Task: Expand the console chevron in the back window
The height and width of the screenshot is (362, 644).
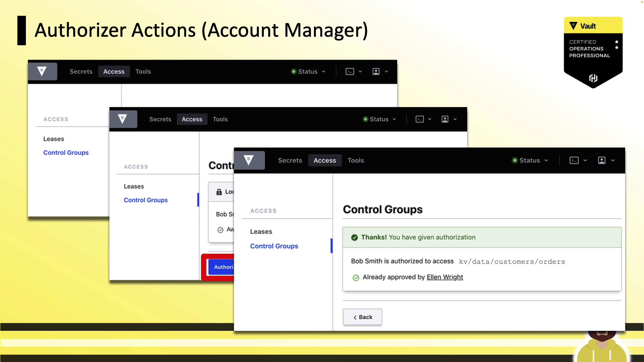Action: (x=360, y=71)
